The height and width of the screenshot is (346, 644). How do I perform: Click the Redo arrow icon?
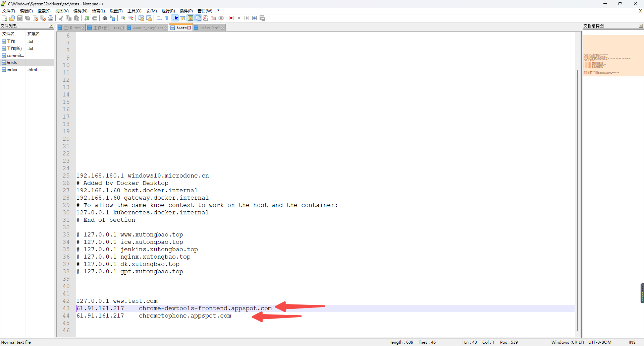click(x=95, y=18)
